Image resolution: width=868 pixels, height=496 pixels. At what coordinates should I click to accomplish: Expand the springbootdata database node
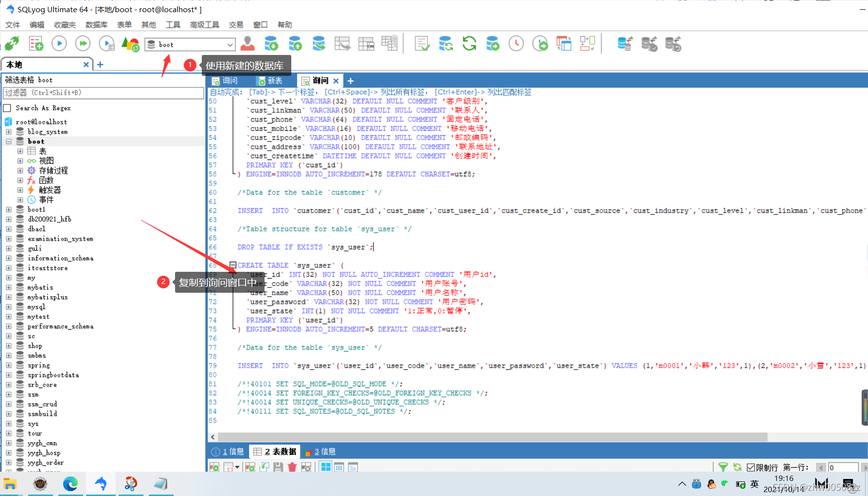pos(9,375)
